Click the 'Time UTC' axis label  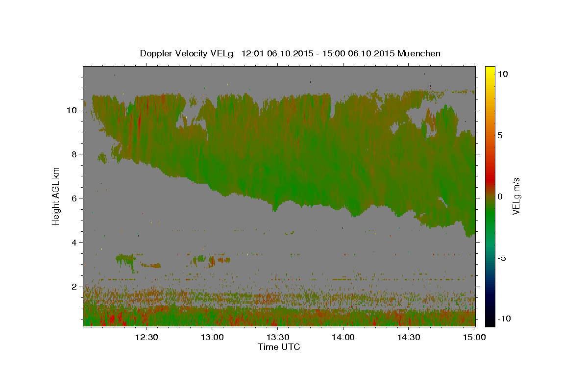click(279, 347)
